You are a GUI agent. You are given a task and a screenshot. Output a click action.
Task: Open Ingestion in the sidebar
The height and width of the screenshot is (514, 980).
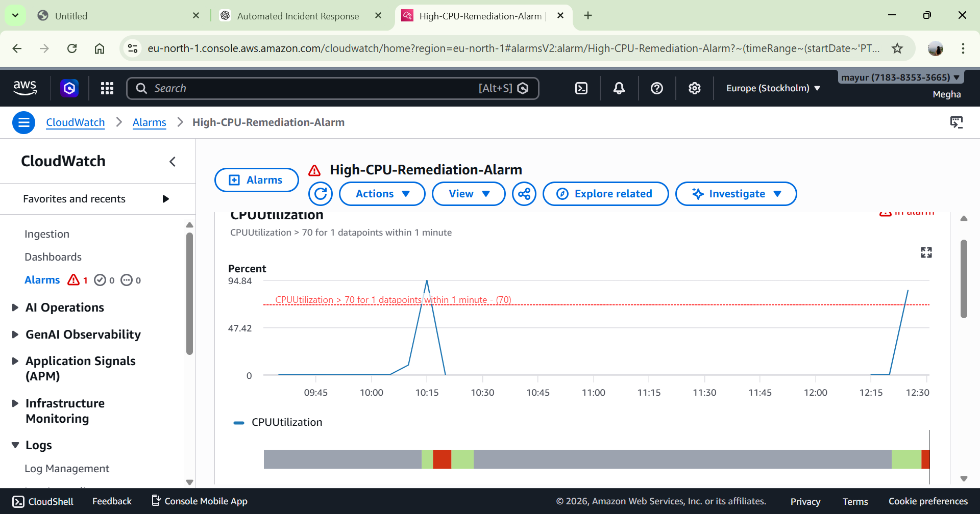[47, 234]
